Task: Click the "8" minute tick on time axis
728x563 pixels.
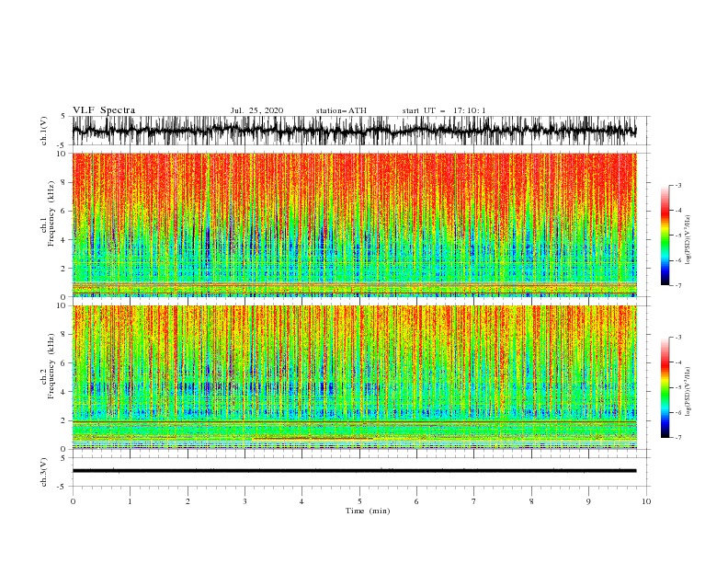Action: click(531, 501)
